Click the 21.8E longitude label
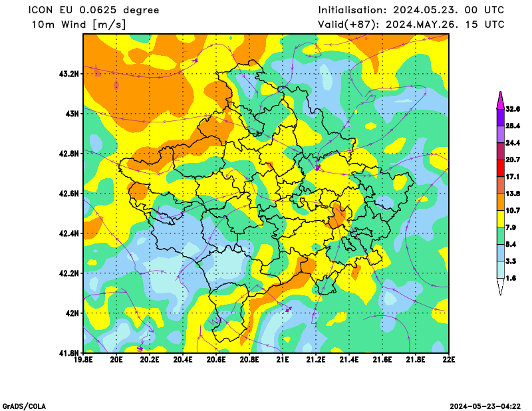The width and height of the screenshot is (532, 411). 416,359
